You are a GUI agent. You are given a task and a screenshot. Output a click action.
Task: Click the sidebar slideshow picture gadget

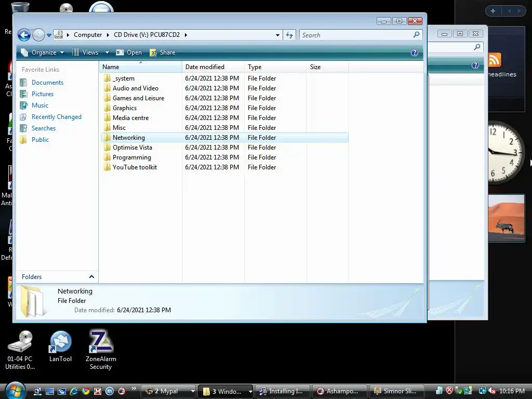point(506,218)
